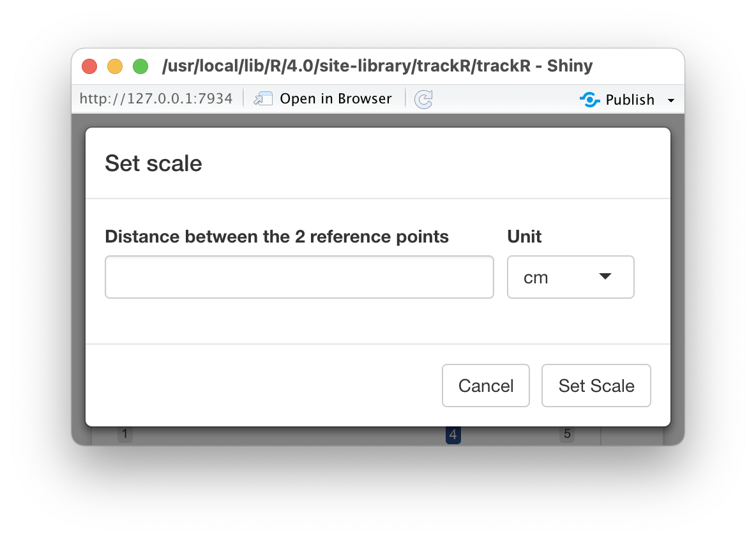The width and height of the screenshot is (756, 540).
Task: Click the Publish text button
Action: (630, 100)
